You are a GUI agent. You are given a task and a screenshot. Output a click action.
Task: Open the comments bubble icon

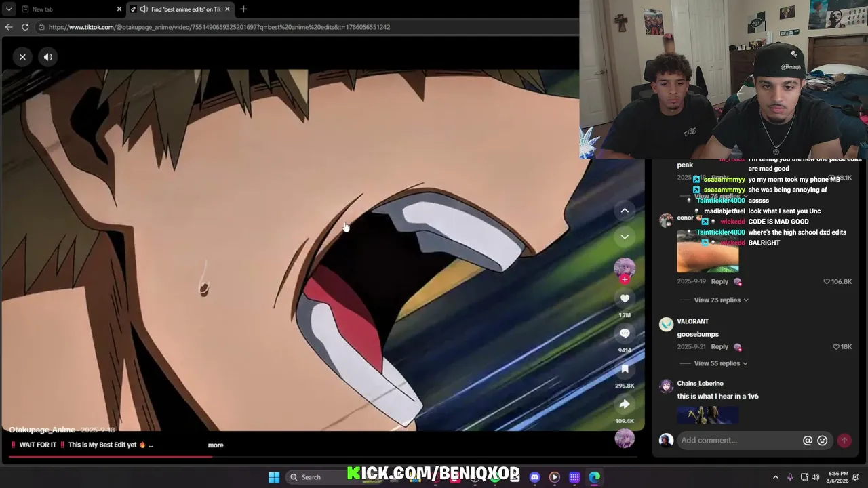click(625, 333)
